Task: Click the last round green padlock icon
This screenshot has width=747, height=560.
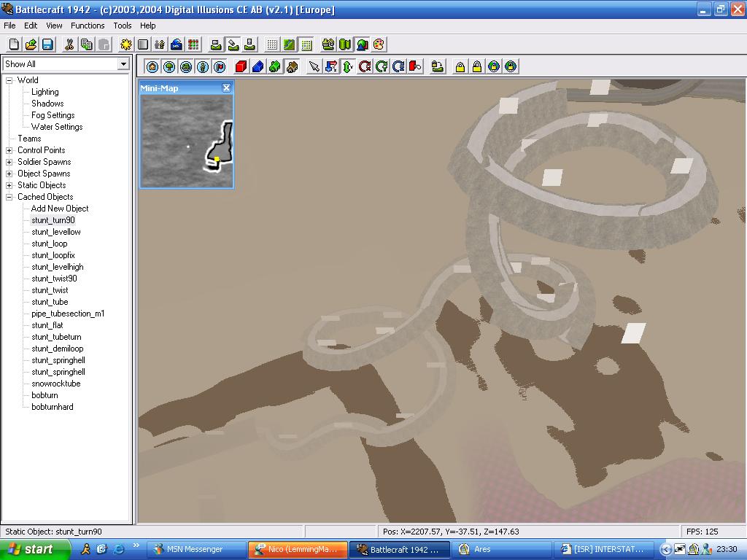Action: (511, 66)
